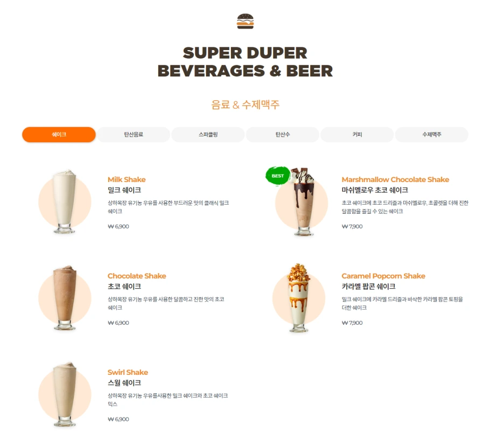Open the 수제맥주 tab
This screenshot has width=504, height=446.
click(432, 135)
